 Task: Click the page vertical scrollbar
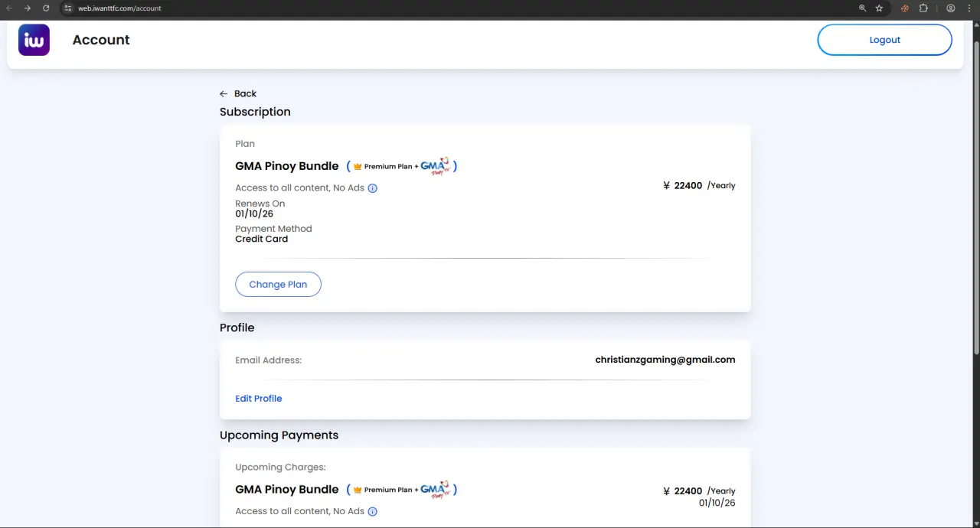point(975,199)
